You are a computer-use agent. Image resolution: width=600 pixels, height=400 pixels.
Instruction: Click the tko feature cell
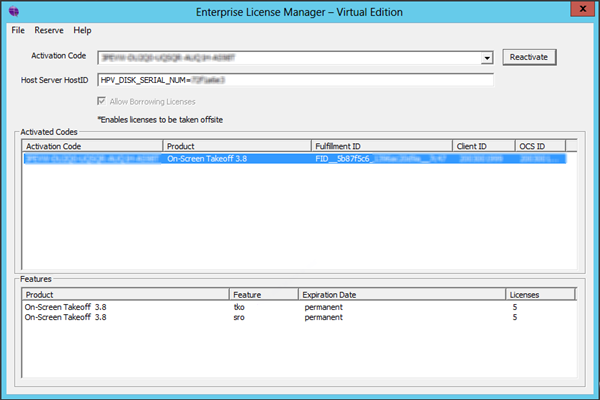[239, 307]
